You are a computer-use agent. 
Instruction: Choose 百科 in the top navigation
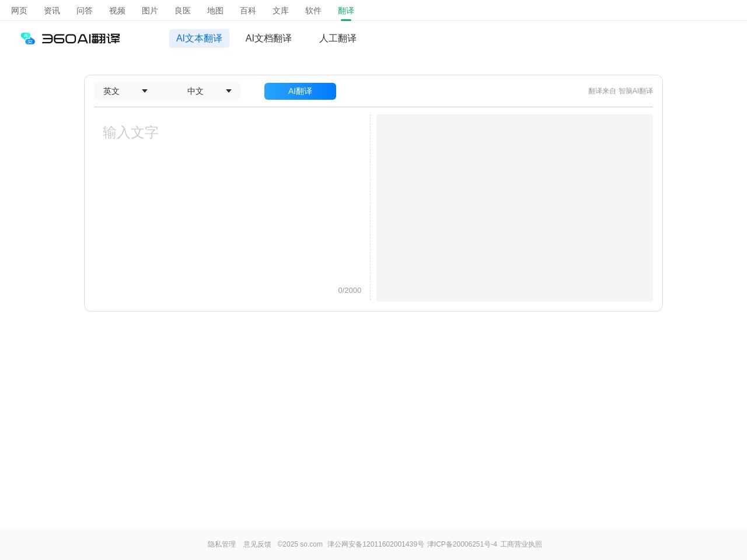click(248, 10)
